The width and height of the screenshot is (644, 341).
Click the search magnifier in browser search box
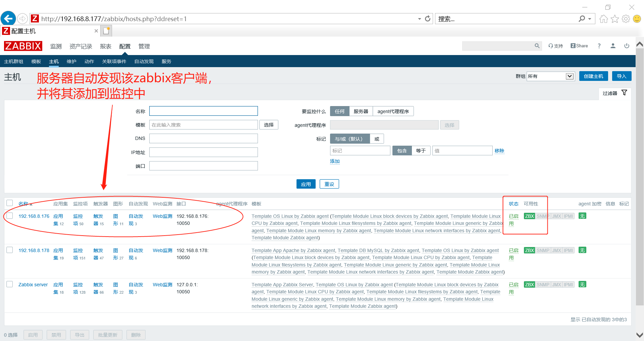[582, 19]
